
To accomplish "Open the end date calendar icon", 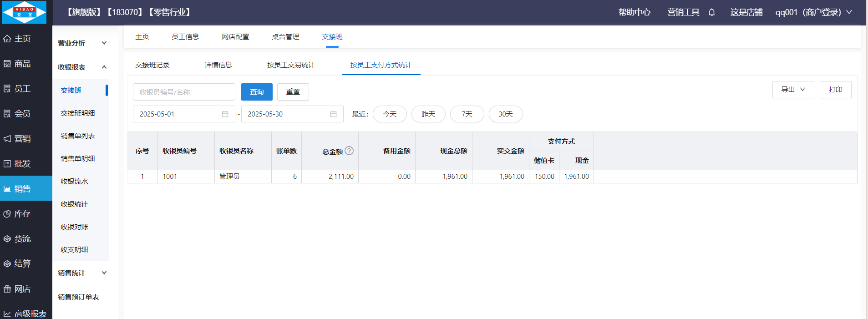I will pyautogui.click(x=333, y=114).
